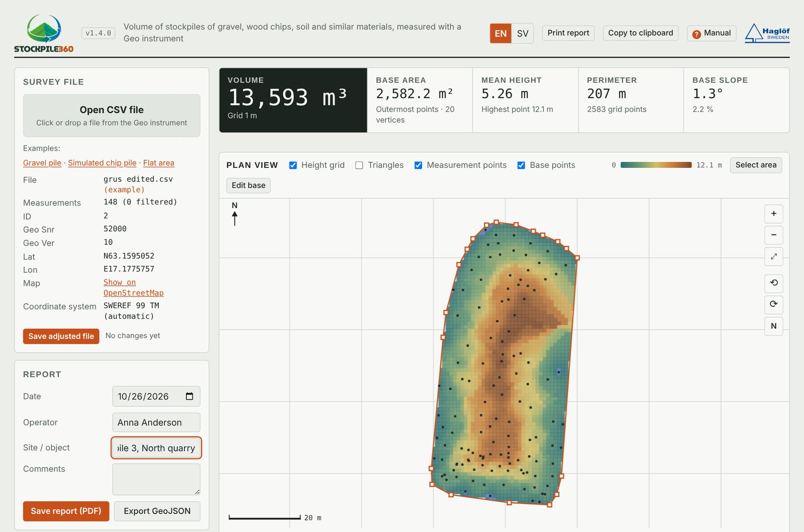Click the Base Slope 1.3° value
This screenshot has width=804, height=532.
708,94
